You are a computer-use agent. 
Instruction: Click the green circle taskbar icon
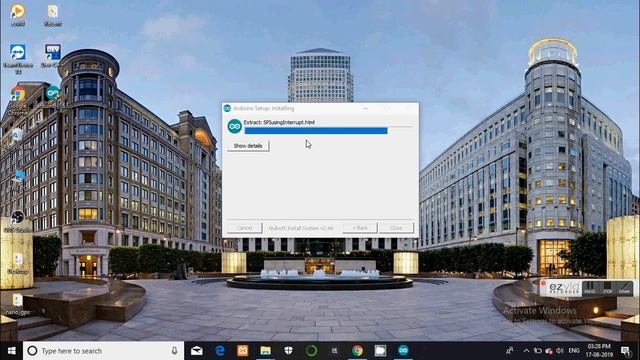click(311, 351)
